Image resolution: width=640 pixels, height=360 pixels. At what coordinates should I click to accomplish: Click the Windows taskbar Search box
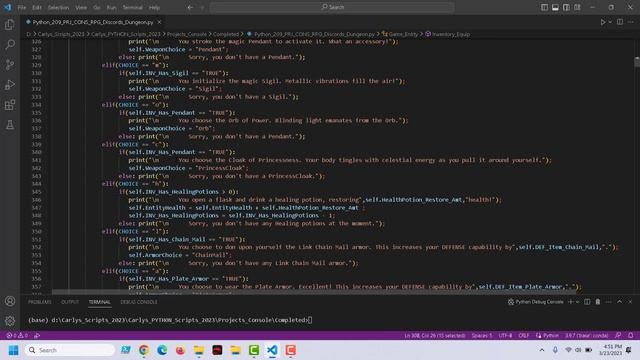click(70, 350)
